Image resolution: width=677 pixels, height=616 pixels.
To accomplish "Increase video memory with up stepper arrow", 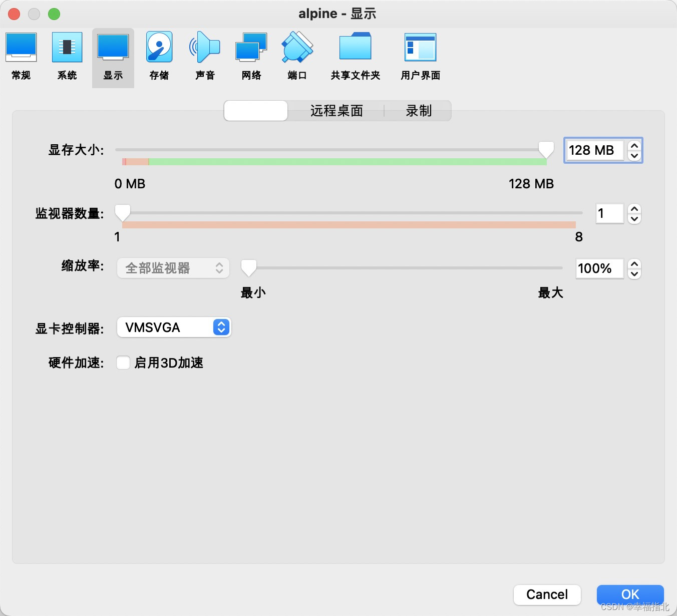I will click(x=634, y=145).
